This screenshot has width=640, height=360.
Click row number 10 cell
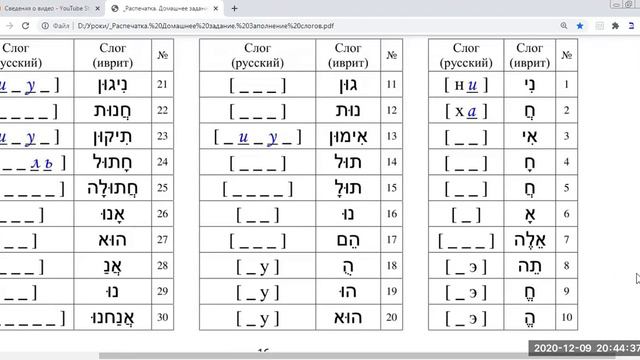[567, 317]
